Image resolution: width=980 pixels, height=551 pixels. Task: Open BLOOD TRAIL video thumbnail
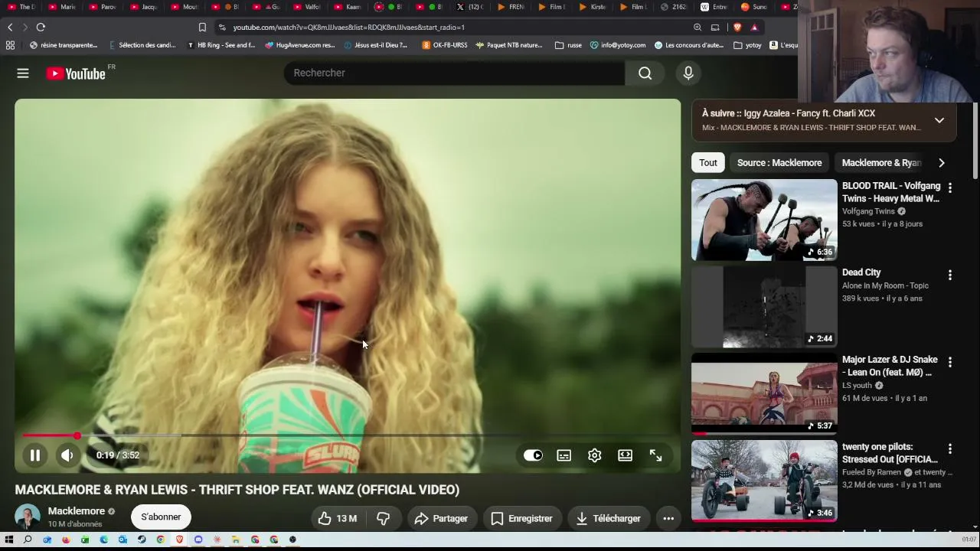764,220
